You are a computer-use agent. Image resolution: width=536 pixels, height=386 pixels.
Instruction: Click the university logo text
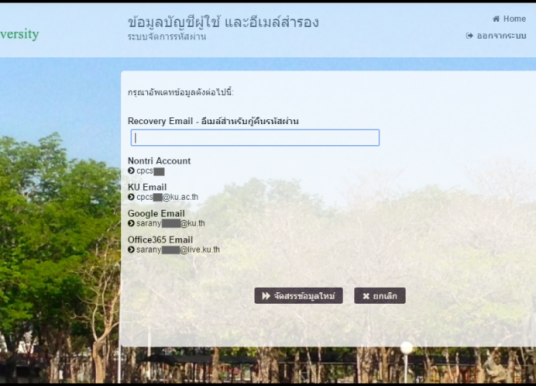coord(19,34)
